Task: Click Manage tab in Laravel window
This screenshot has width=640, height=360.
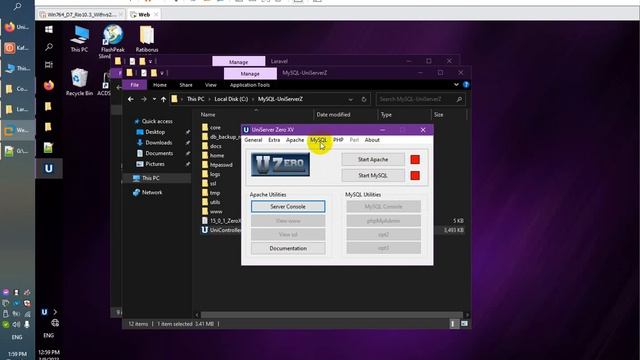Action: tap(239, 62)
